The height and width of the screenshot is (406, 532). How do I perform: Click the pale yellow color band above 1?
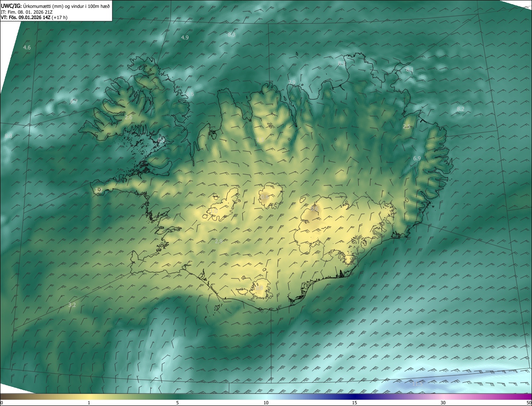[89, 396]
